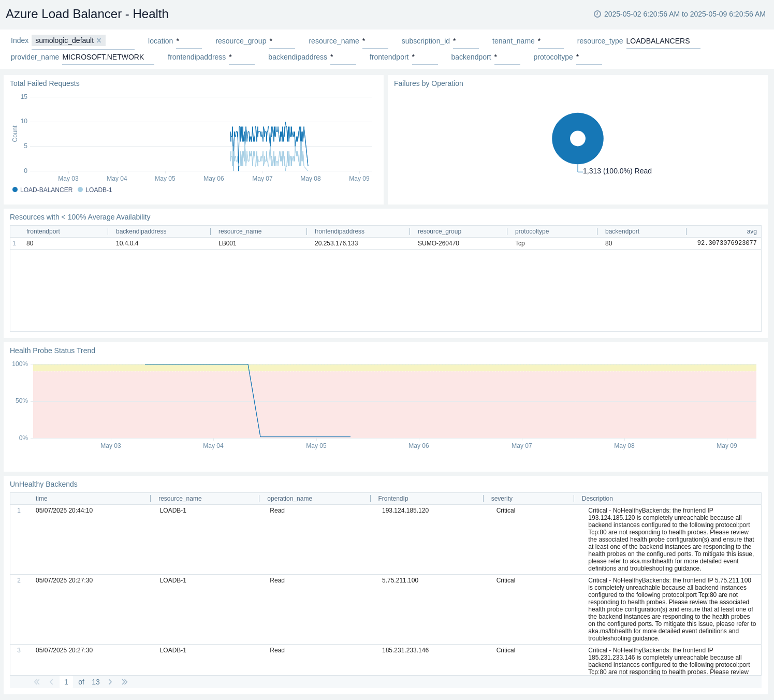Edit the tenant_name filter field
Viewport: 774px width, 700px height.
coord(551,41)
